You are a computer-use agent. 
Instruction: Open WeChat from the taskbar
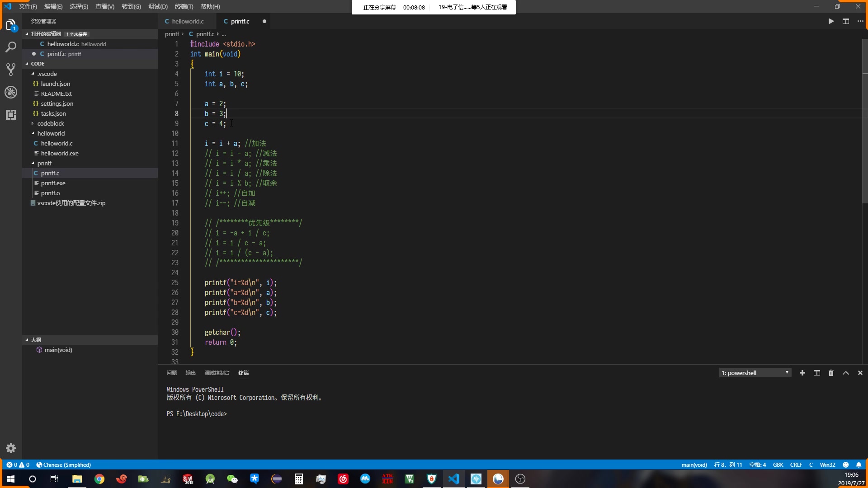coord(232,479)
